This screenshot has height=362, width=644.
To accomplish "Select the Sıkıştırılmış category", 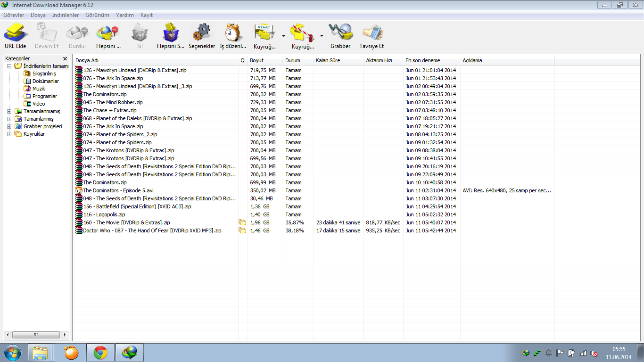I will pos(44,74).
